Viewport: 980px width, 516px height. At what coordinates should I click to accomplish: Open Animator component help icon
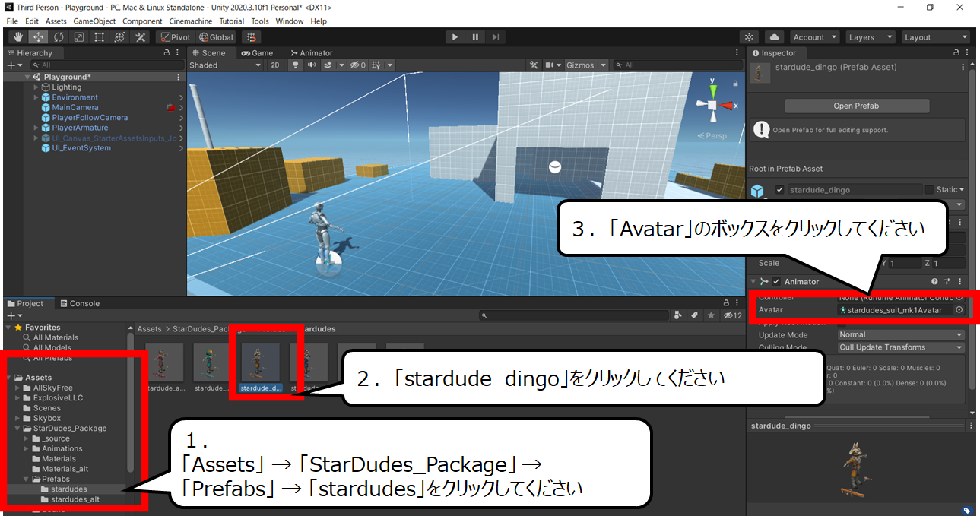935,282
